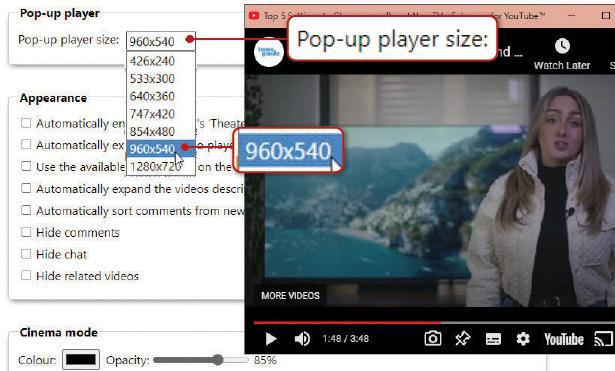Toggle subtitles with the captions icon
Image resolution: width=615 pixels, height=371 pixels.
pyautogui.click(x=493, y=339)
